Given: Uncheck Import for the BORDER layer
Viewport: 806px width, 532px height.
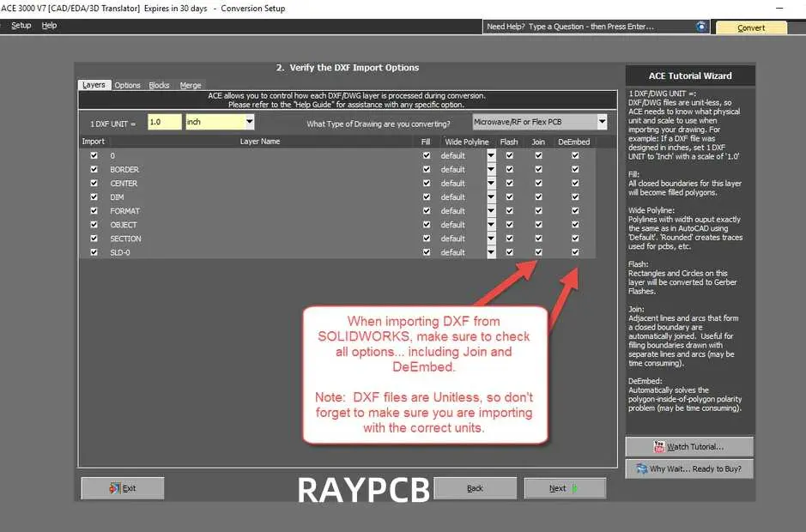Looking at the screenshot, I should pyautogui.click(x=94, y=170).
